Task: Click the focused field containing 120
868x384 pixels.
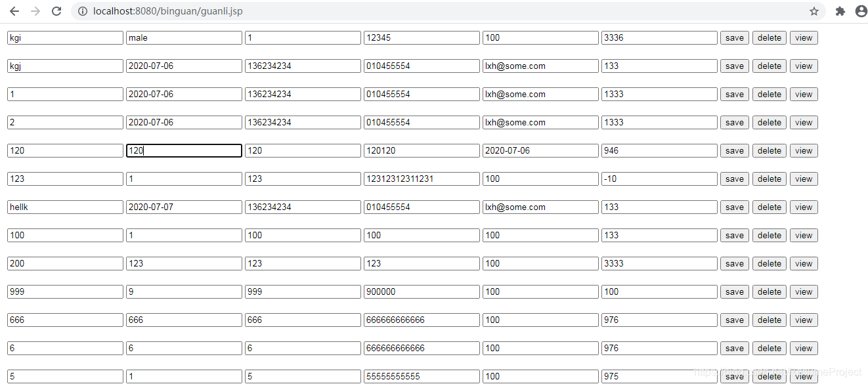Action: (184, 151)
